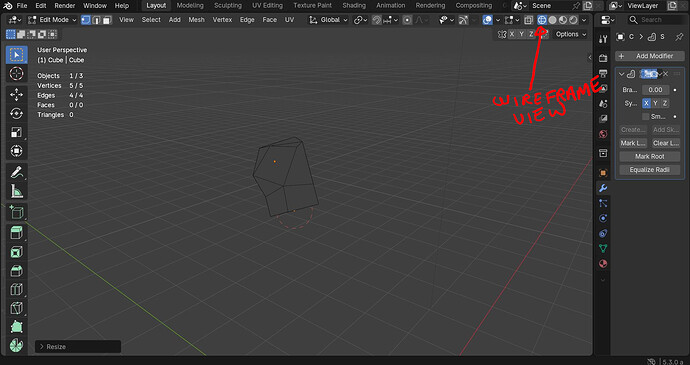Select the Select Box tool

17,55
